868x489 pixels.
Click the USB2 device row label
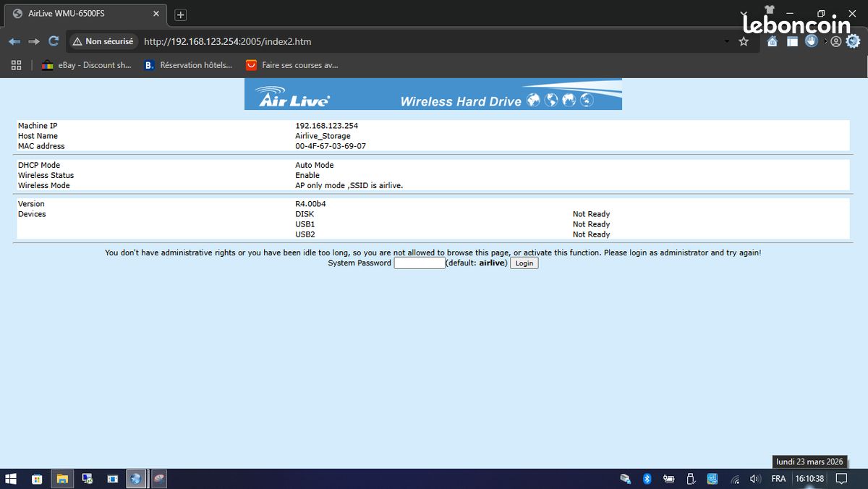pos(305,234)
